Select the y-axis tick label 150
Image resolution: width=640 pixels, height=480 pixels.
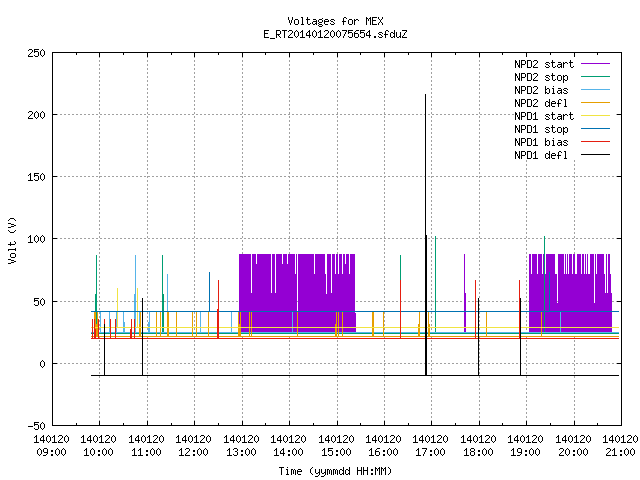point(36,177)
